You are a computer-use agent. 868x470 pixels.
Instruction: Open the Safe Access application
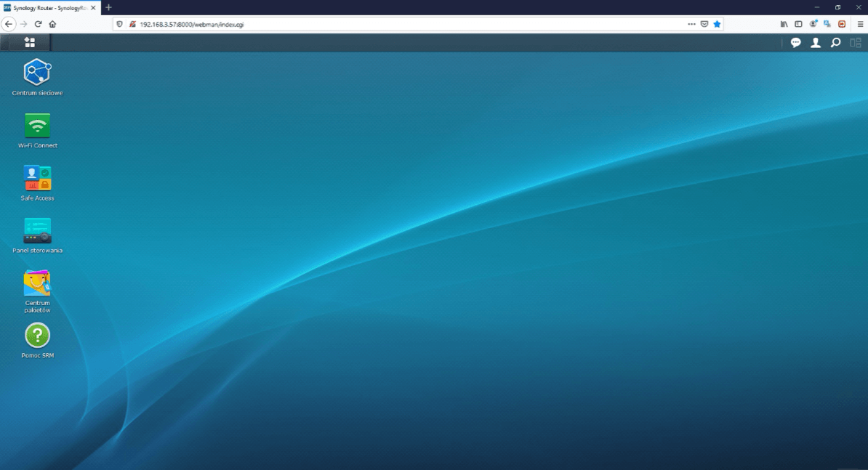[x=37, y=178]
